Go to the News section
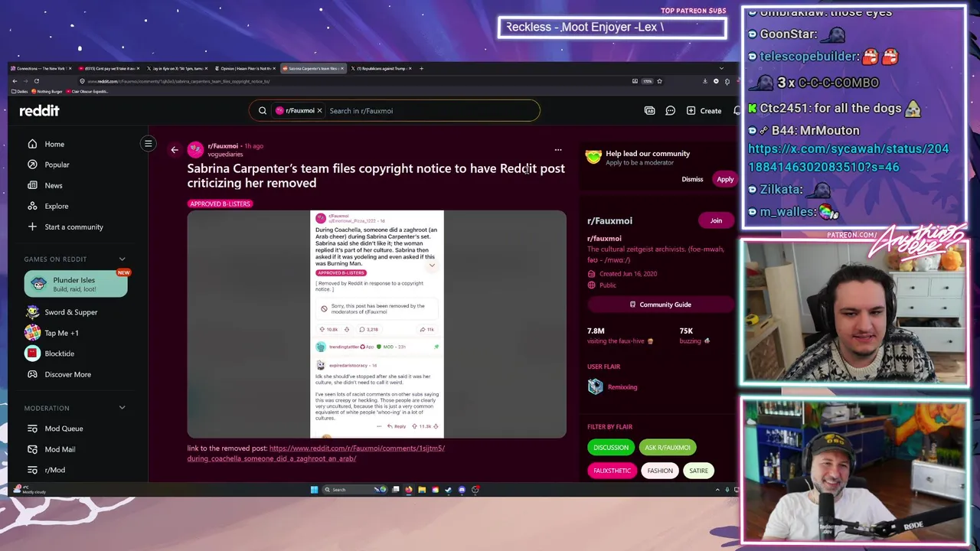This screenshot has height=551, width=980. 46,185
